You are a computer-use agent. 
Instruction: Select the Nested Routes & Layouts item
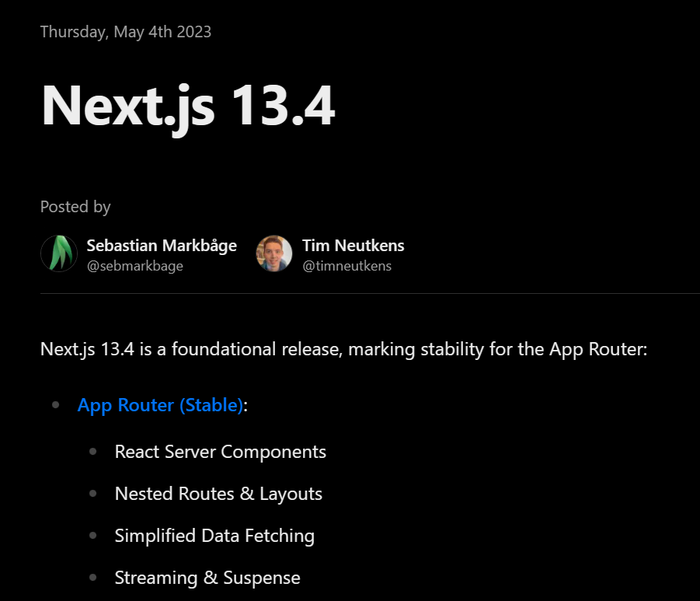(x=218, y=494)
